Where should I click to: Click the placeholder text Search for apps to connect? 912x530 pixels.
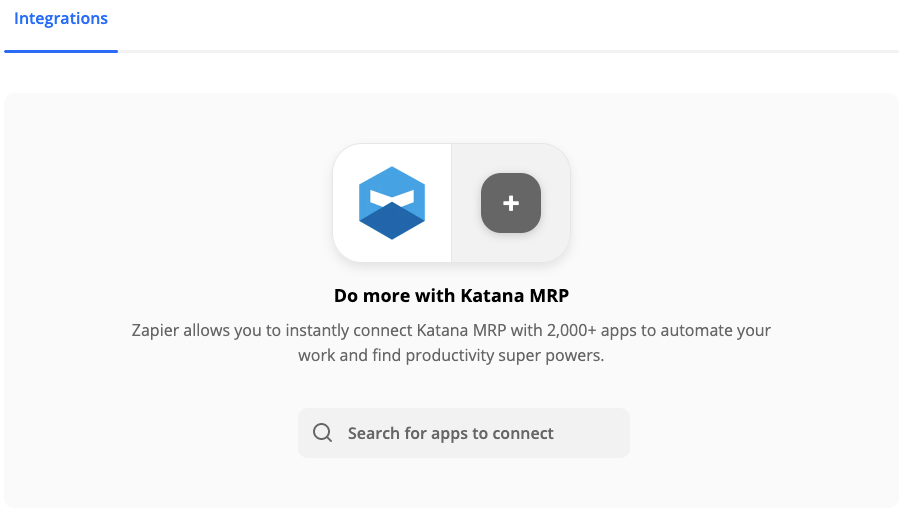451,433
